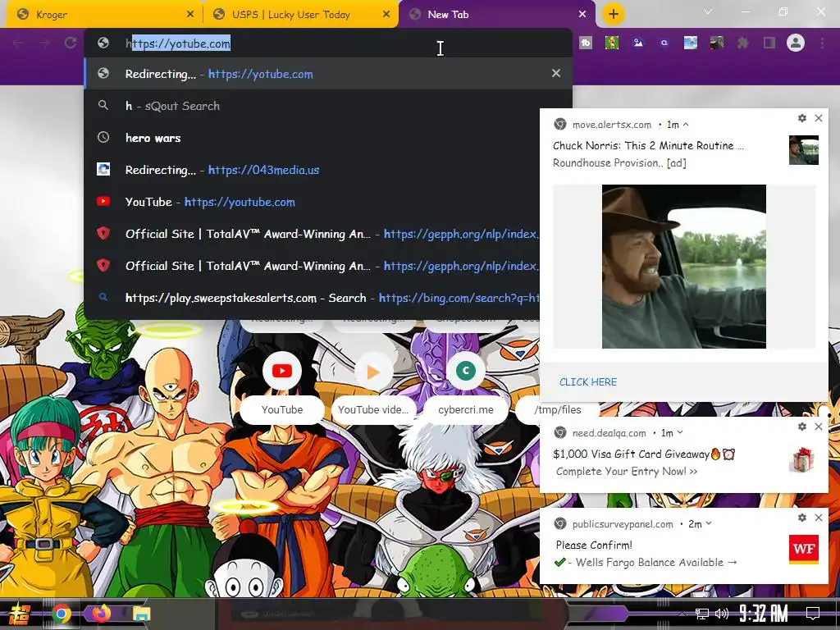Image resolution: width=840 pixels, height=630 pixels.
Task: Dismiss the move.alertsx.com notification
Action: click(x=819, y=118)
